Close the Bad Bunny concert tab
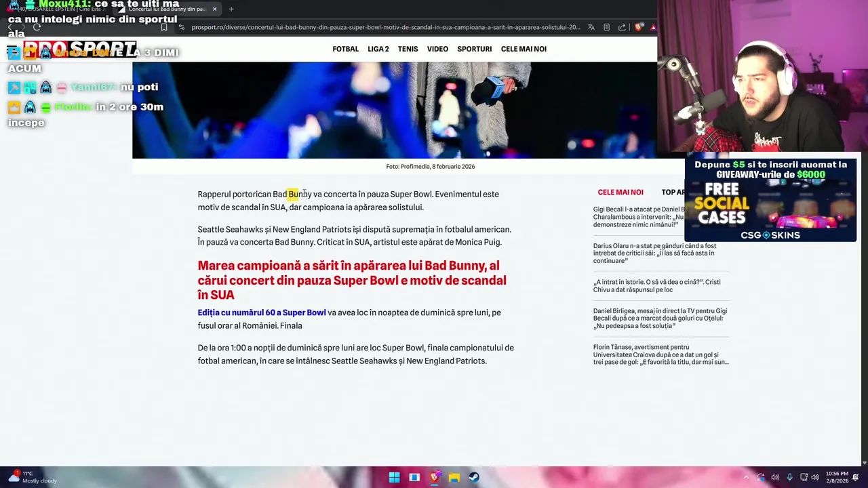The image size is (868, 488). click(214, 9)
